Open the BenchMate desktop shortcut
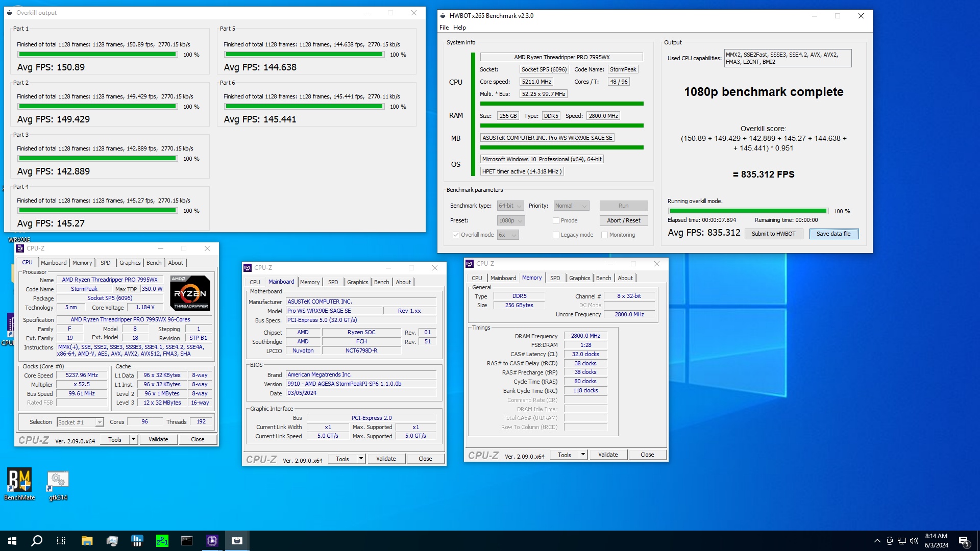The height and width of the screenshot is (551, 980). click(19, 484)
